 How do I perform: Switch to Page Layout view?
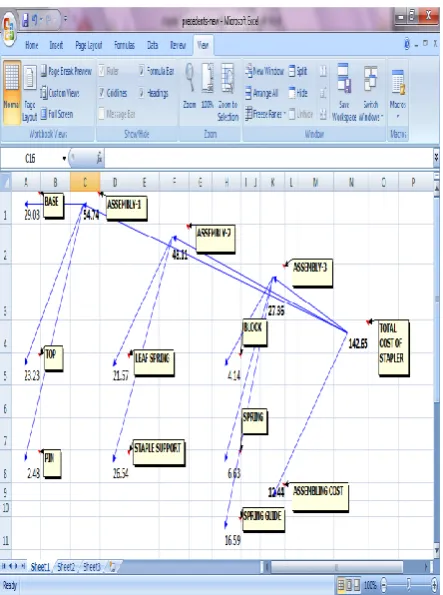coord(30,92)
